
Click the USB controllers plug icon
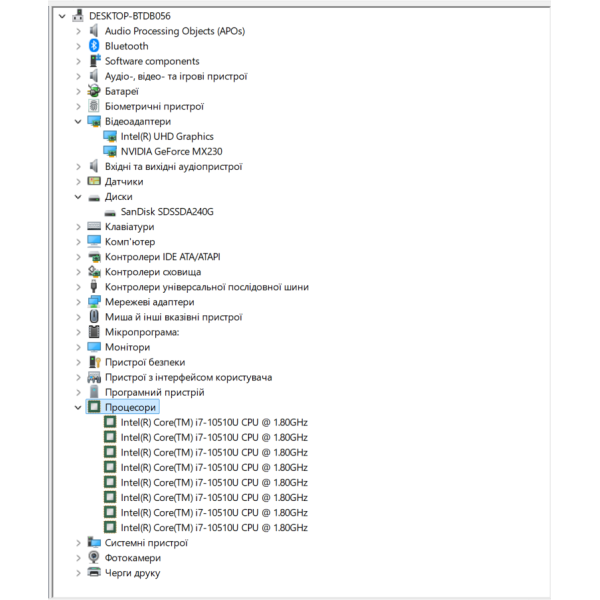(x=94, y=286)
